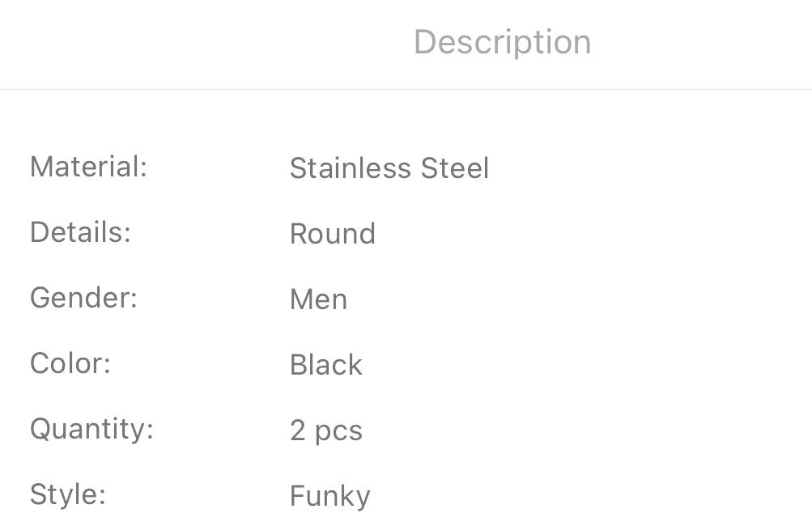Click the divider line under Description header

(x=406, y=89)
